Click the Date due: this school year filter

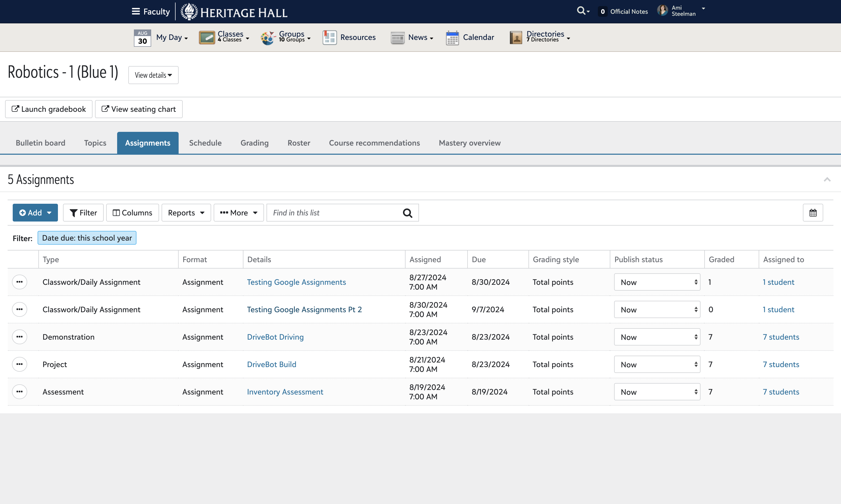87,238
